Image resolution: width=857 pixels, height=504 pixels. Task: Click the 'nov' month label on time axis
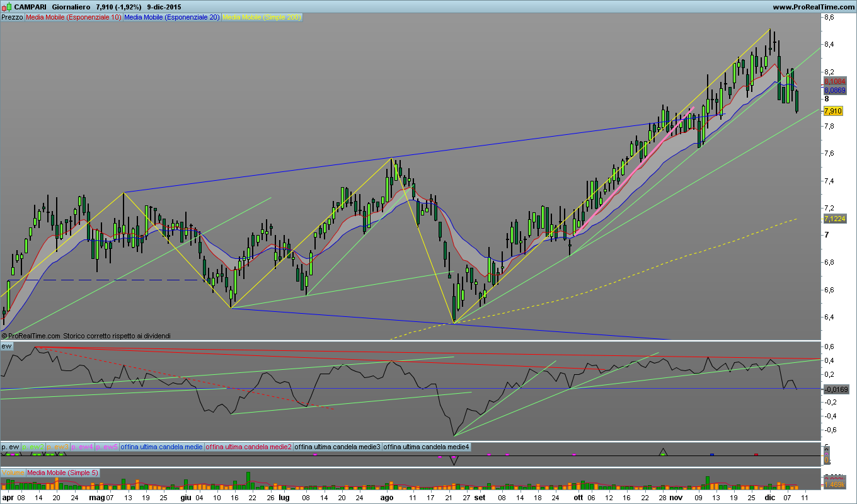click(676, 497)
